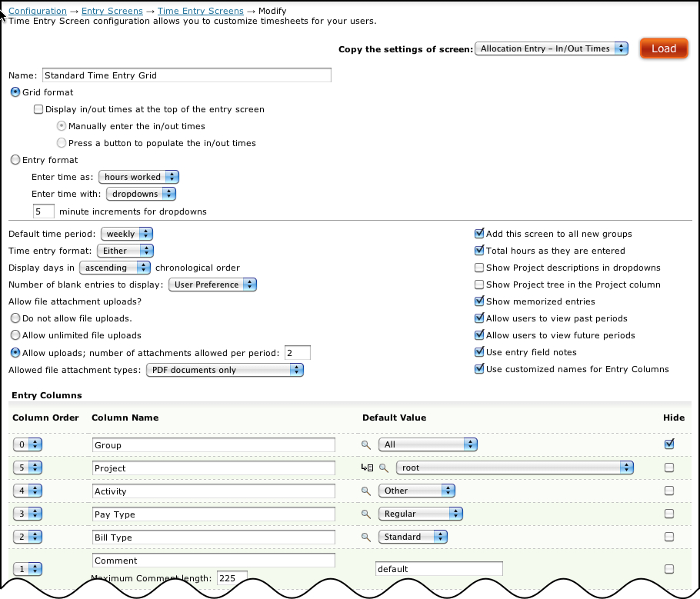The width and height of the screenshot is (700, 599).
Task: Toggle Allow users to view future periods
Action: click(x=479, y=335)
